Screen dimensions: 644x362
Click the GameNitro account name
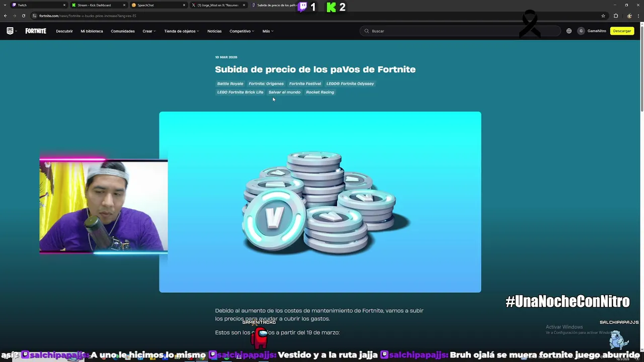click(x=597, y=31)
